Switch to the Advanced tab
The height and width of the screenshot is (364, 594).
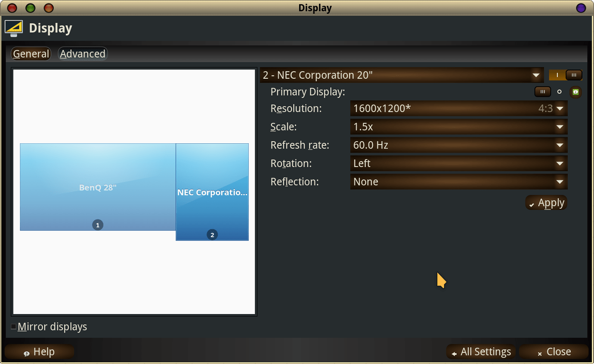[82, 53]
